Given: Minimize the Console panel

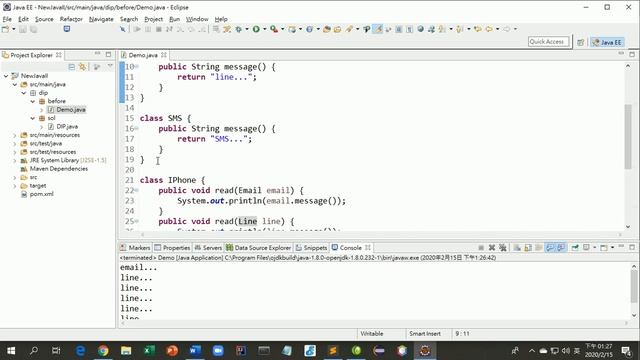Looking at the screenshot, I should (621, 247).
